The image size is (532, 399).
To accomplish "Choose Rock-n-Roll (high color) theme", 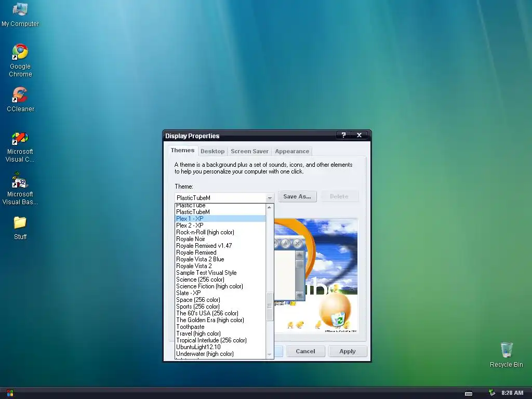I will 220,232.
